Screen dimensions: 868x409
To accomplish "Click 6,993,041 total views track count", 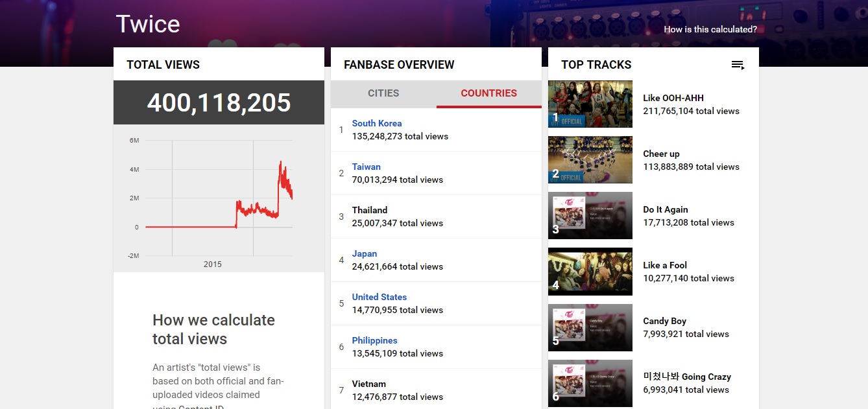I will (686, 390).
